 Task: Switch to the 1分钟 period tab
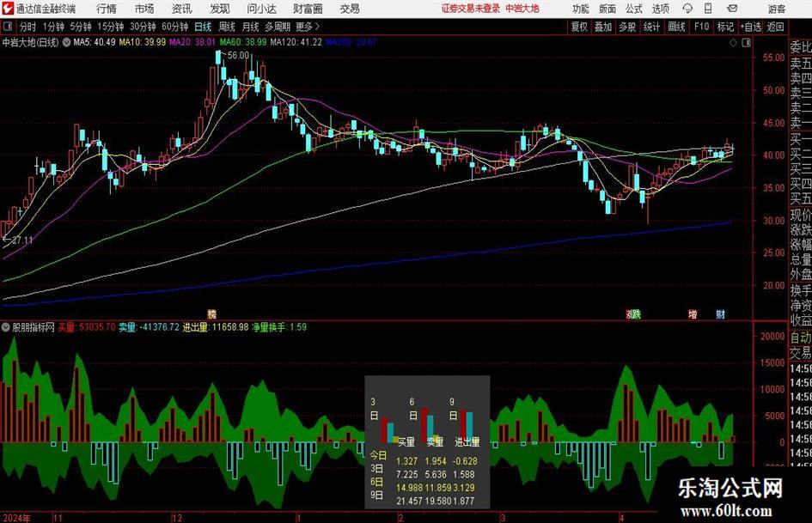(x=52, y=27)
